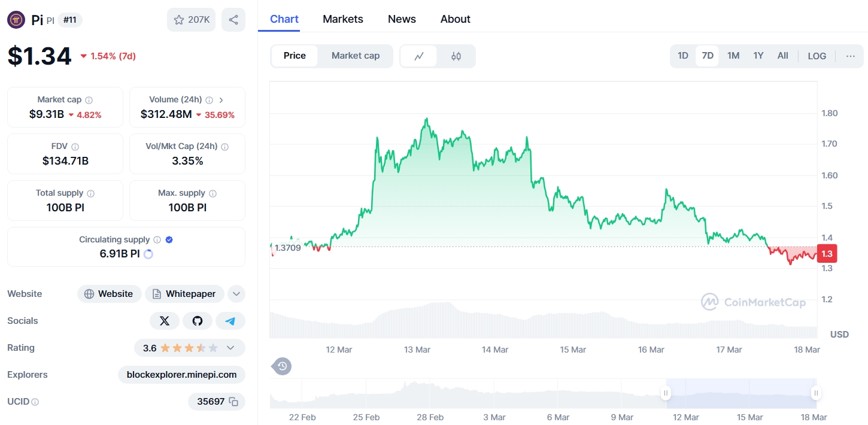This screenshot has width=868, height=425.
Task: Click the current price 1.3 label
Action: point(827,254)
